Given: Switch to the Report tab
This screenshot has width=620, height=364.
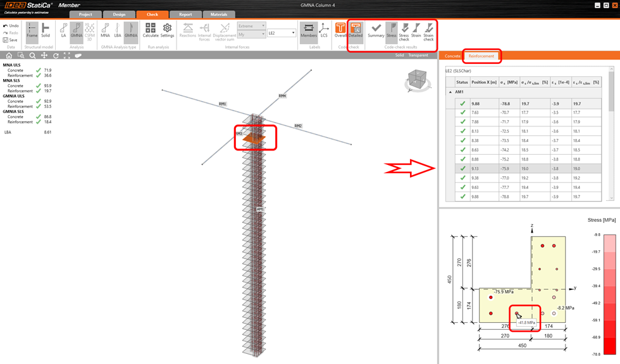Looking at the screenshot, I should click(185, 15).
